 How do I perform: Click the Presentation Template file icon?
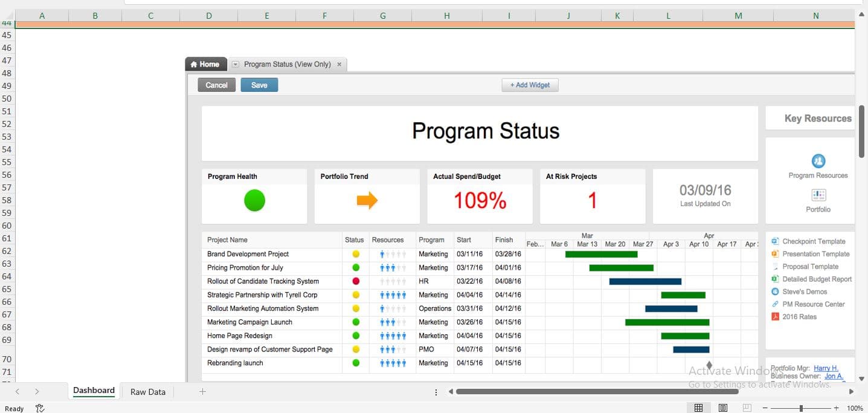775,254
